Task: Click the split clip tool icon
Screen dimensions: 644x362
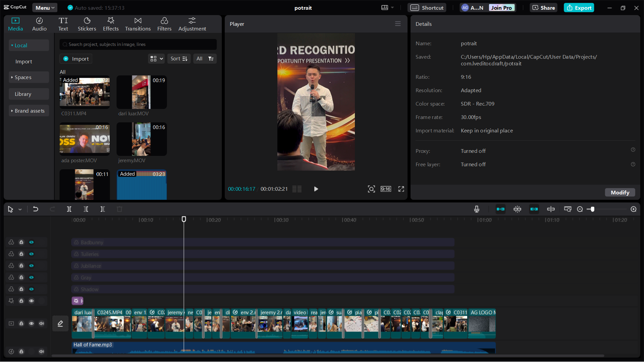Action: [69, 209]
